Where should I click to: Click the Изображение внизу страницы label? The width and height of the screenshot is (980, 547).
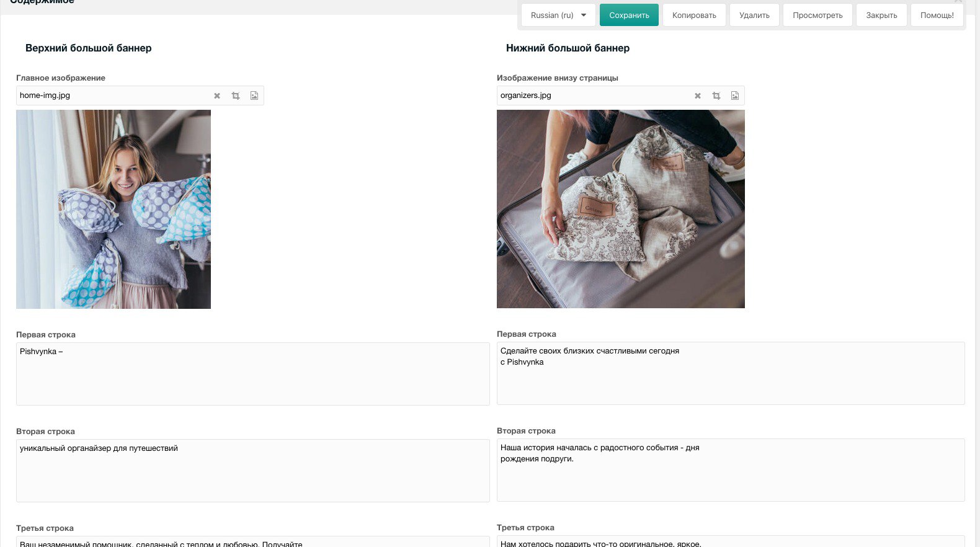coord(558,78)
